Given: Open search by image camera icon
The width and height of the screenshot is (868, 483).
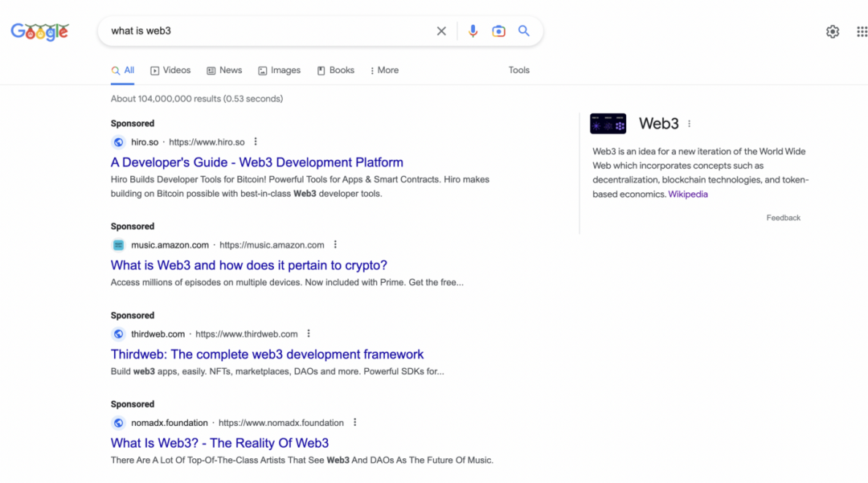Looking at the screenshot, I should pyautogui.click(x=498, y=31).
